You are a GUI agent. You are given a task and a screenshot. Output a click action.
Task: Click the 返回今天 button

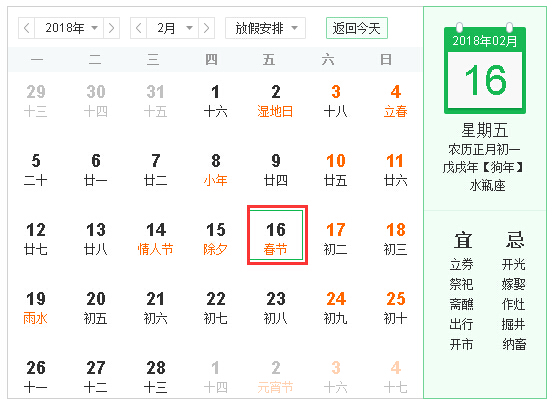[x=357, y=28]
